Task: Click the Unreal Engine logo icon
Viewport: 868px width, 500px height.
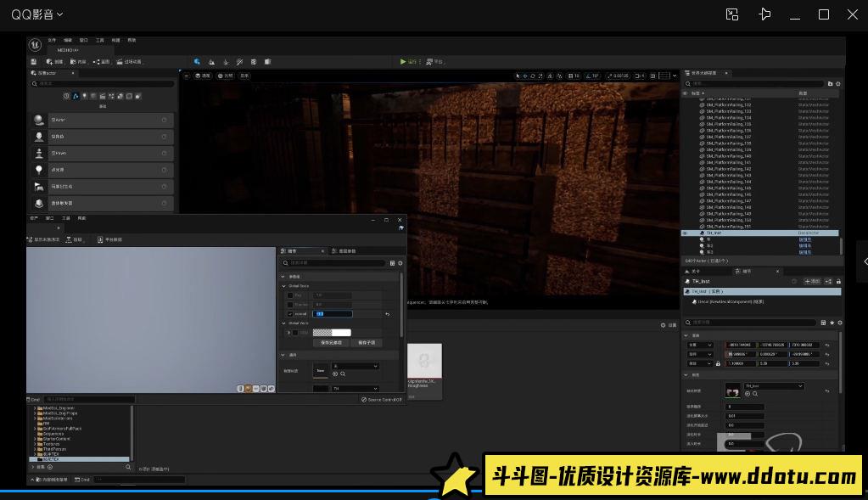Action: pos(35,44)
